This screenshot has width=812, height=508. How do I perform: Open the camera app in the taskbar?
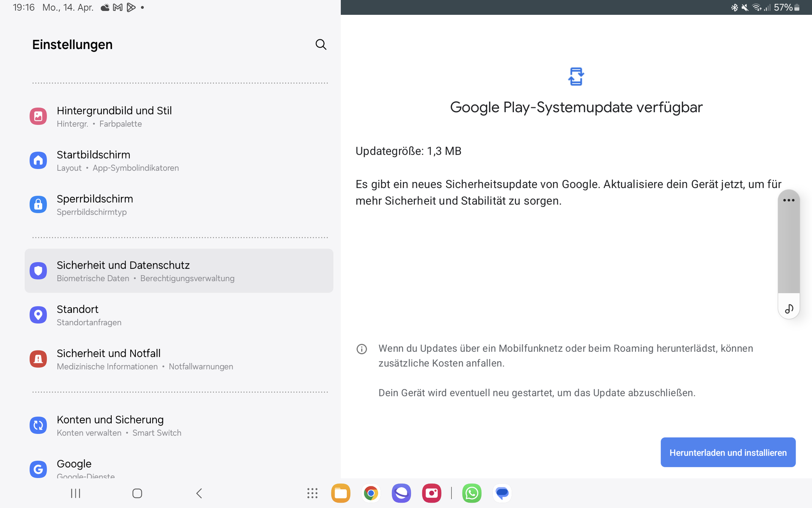click(x=431, y=493)
